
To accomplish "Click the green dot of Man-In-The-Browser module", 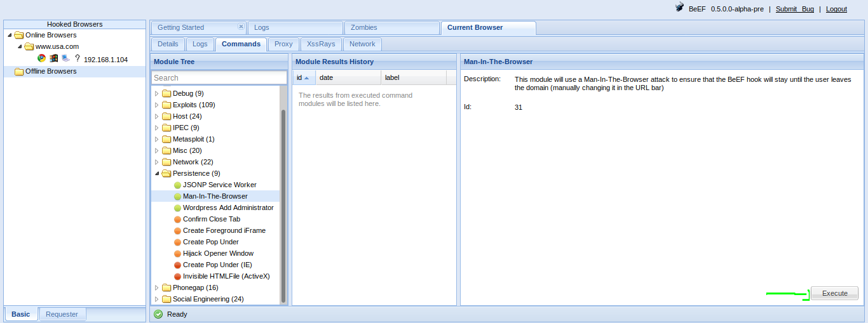I will point(177,197).
